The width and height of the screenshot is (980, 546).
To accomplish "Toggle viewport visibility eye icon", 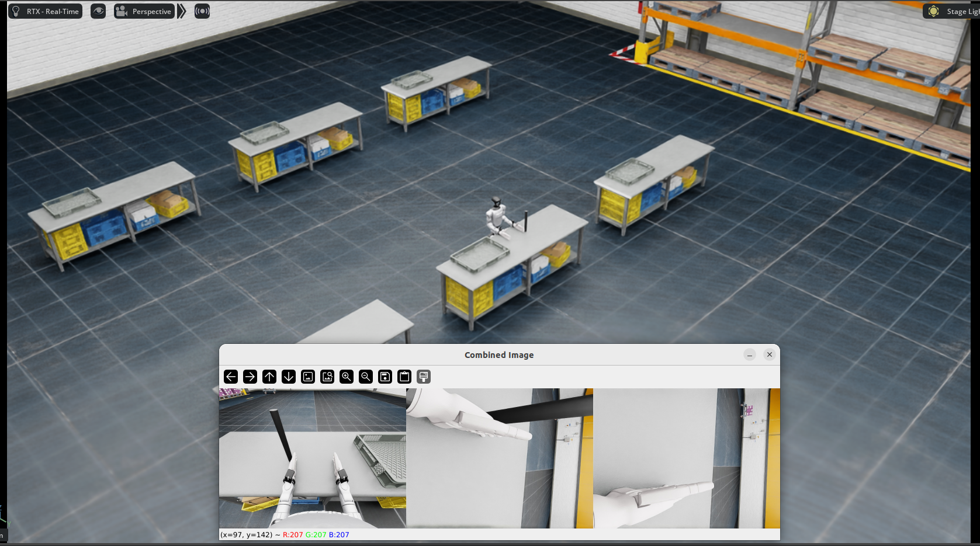I will pyautogui.click(x=98, y=11).
